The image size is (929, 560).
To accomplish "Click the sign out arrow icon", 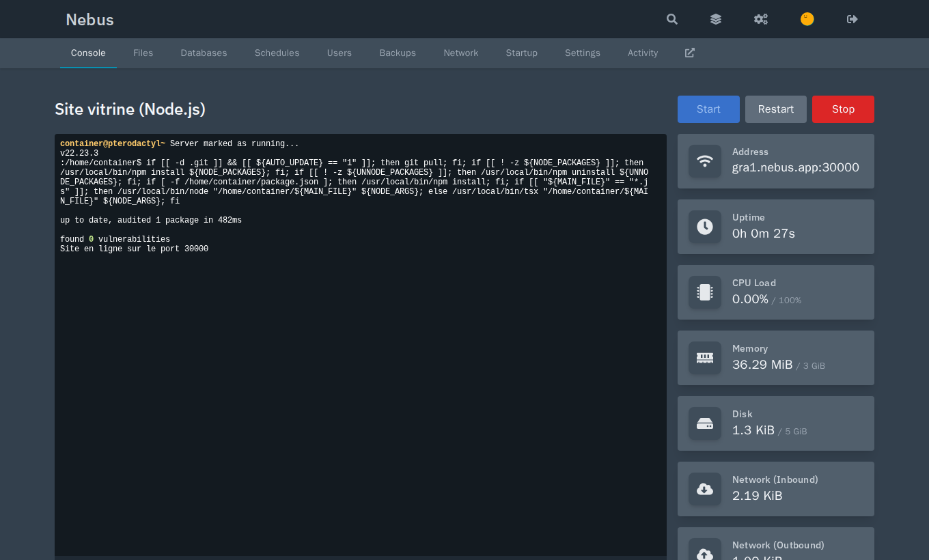I will pos(852,19).
